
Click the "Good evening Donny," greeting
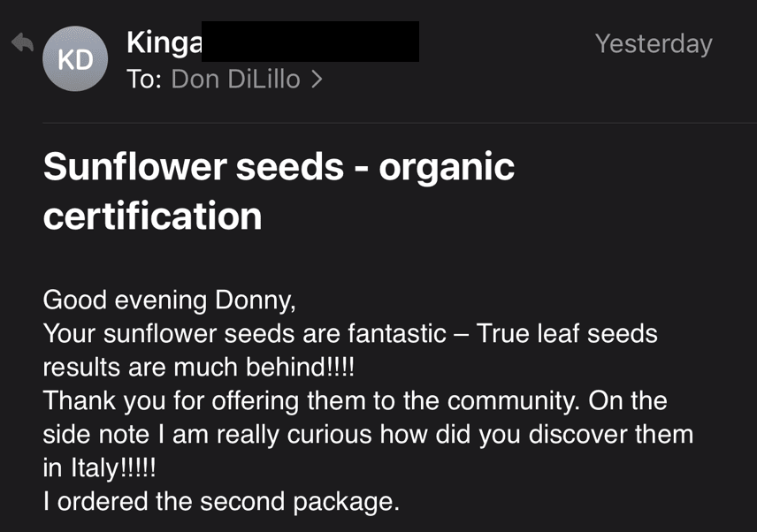point(168,300)
